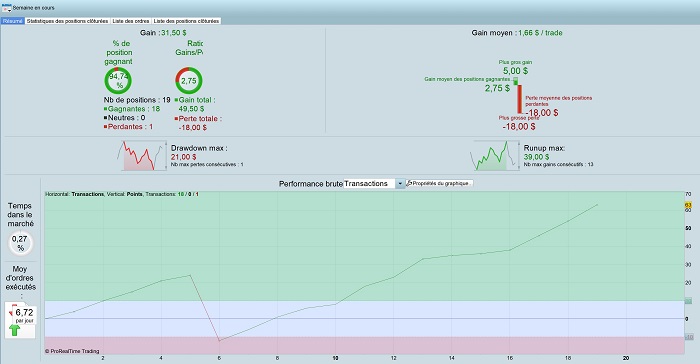The height and width of the screenshot is (364, 700).
Task: Click Gain moyen : 1,66 $ / trade text
Action: [517, 33]
